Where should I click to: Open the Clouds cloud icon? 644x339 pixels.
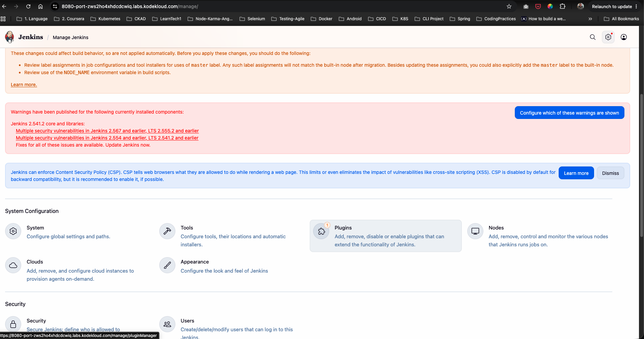point(13,265)
